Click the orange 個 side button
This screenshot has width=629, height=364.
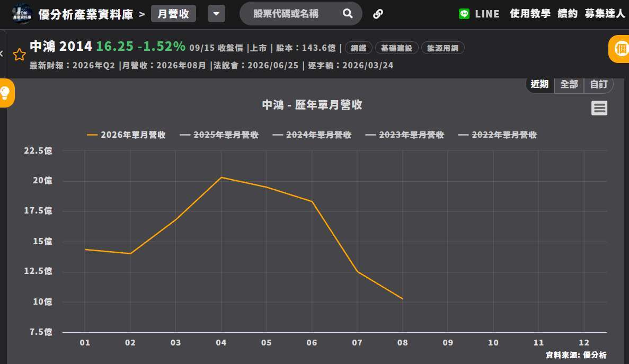(620, 49)
